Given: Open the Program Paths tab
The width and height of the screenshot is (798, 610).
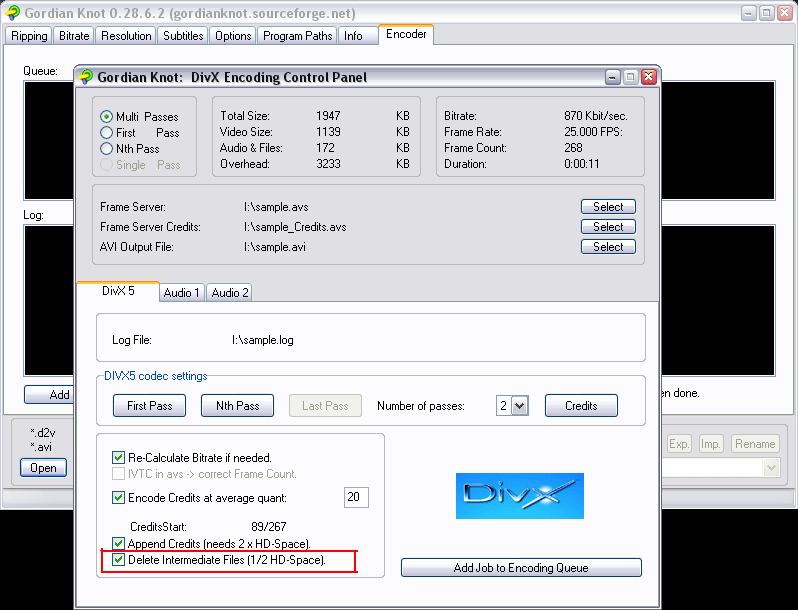Looking at the screenshot, I should point(297,36).
